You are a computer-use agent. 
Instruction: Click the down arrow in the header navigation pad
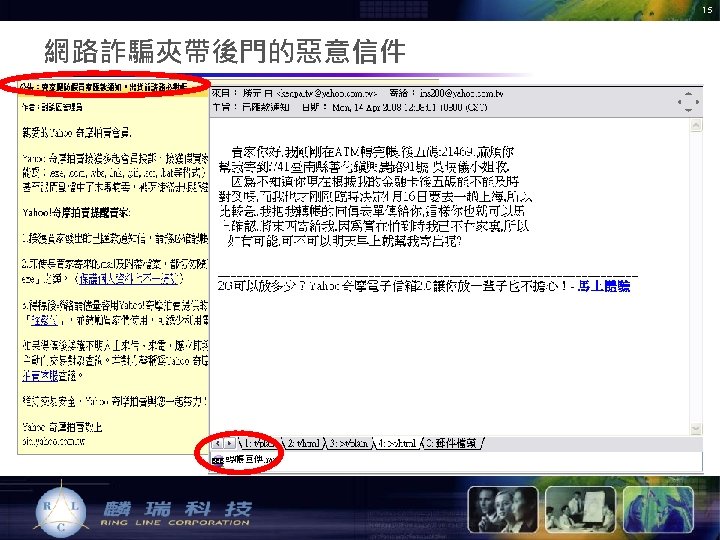point(688,110)
